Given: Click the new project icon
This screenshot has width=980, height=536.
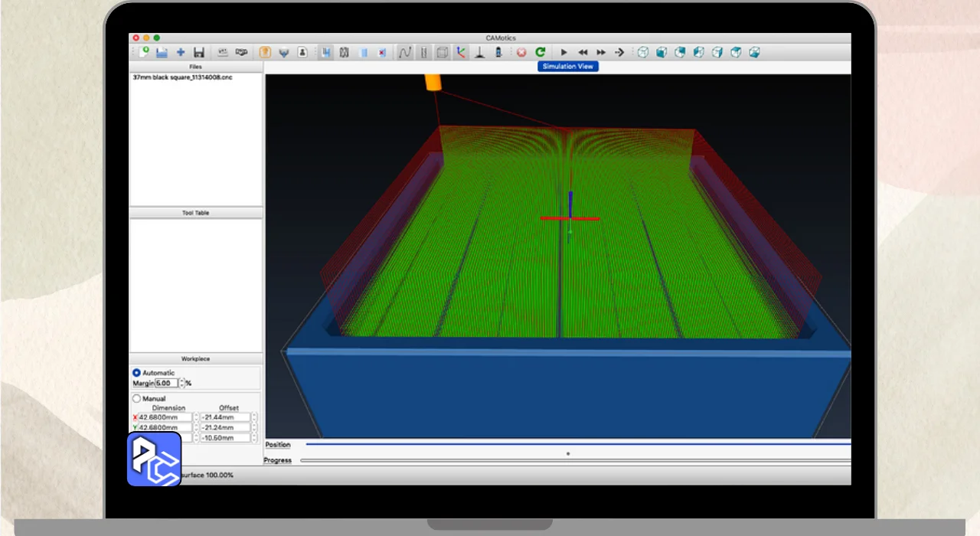Looking at the screenshot, I should (x=144, y=52).
